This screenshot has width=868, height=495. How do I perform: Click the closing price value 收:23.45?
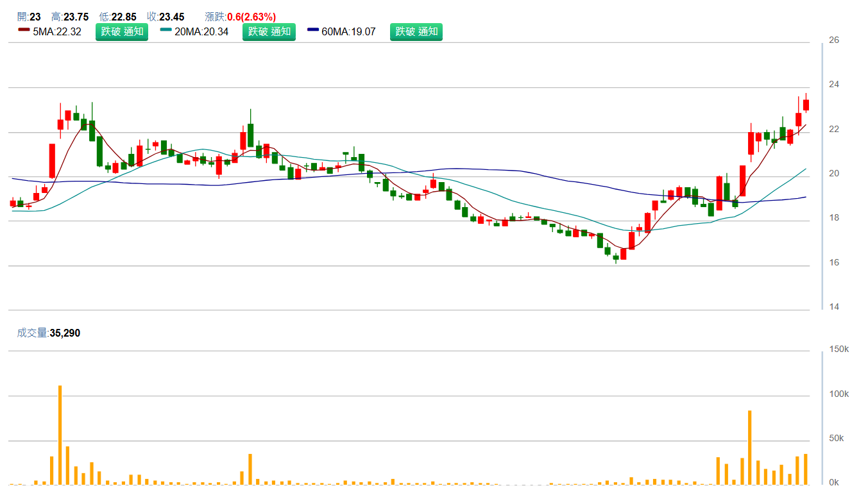(x=166, y=17)
